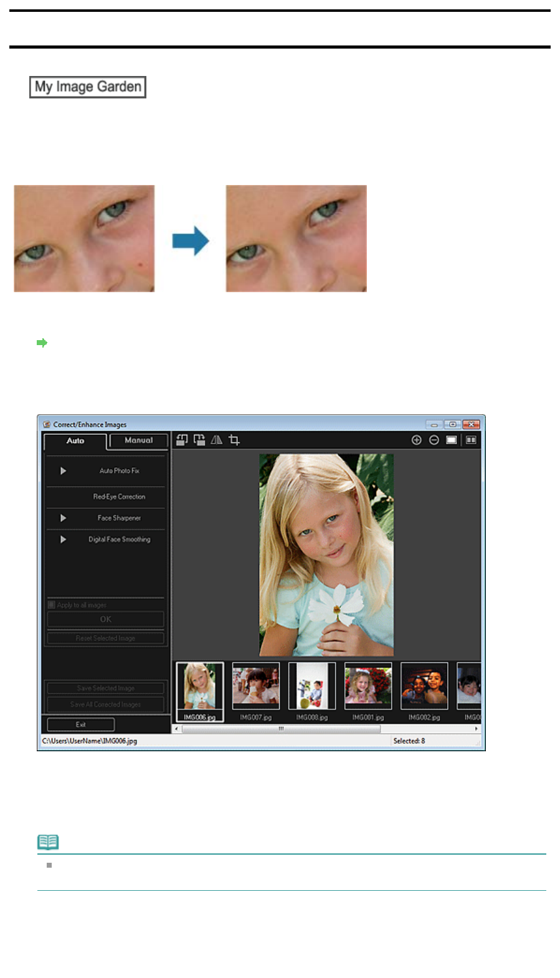Show image in full view icon
Screen dimensions: 560x978
pos(452,440)
